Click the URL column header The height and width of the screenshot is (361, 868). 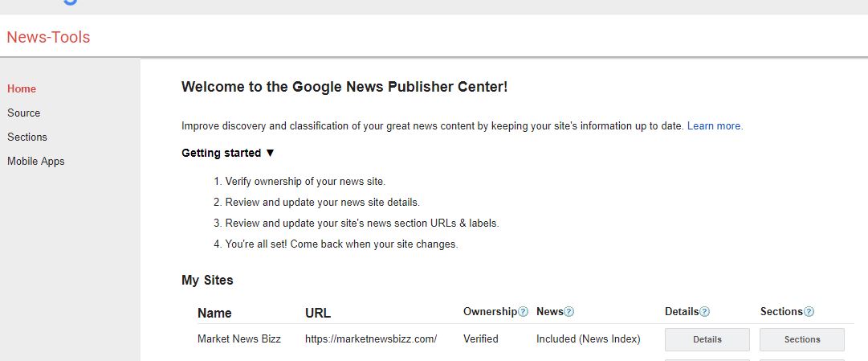pos(318,313)
